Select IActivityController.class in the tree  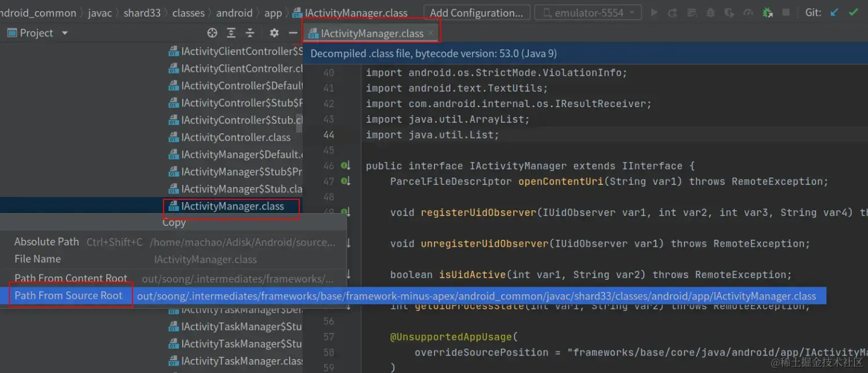pos(230,137)
